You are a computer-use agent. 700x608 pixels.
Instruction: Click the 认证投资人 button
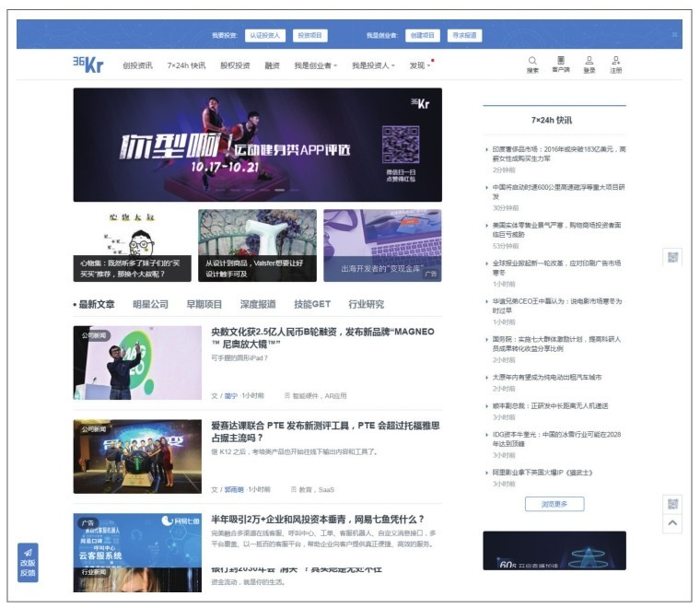click(264, 35)
